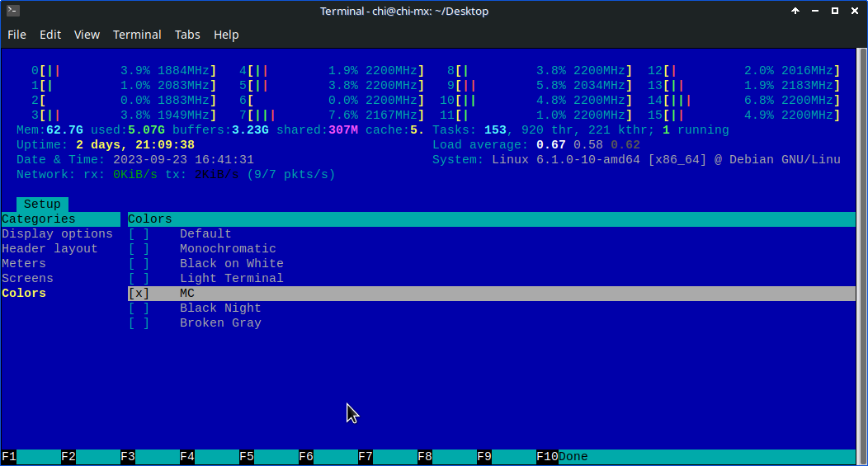Screen dimensions: 868x466
Task: Minimize the Terminal window
Action: click(815, 11)
